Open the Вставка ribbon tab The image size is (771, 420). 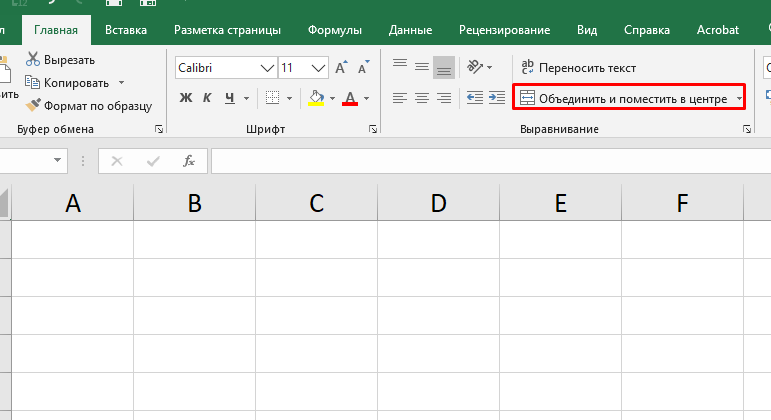[x=126, y=30]
